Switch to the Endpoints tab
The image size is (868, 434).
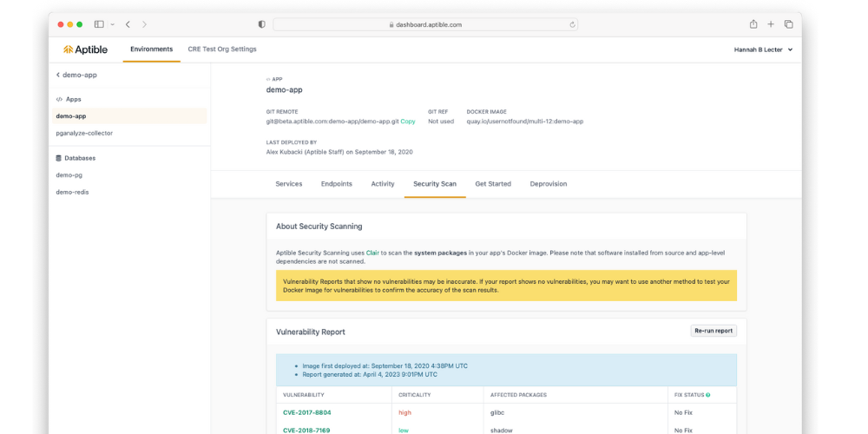(x=337, y=184)
